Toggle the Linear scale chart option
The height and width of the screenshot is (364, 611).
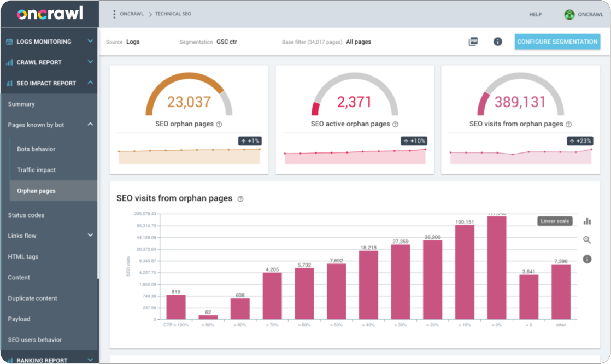(x=555, y=221)
